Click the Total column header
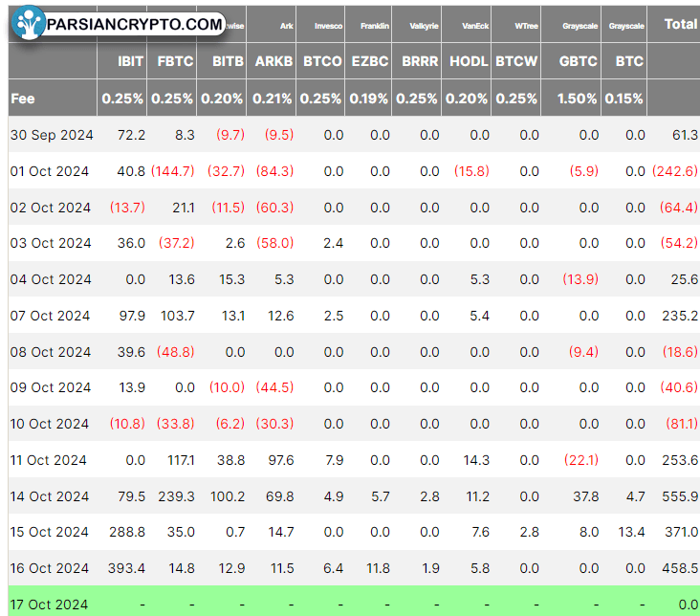The height and width of the screenshot is (616, 700). [x=680, y=24]
